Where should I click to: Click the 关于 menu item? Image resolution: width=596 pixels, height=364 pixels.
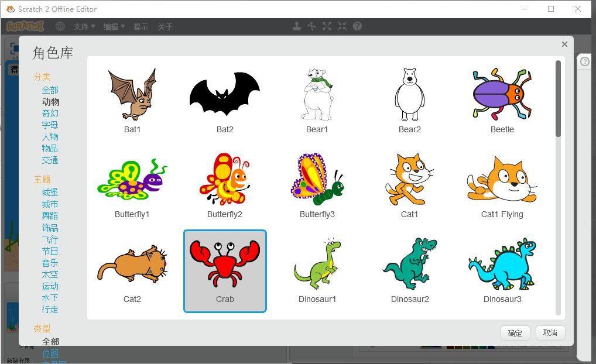165,26
